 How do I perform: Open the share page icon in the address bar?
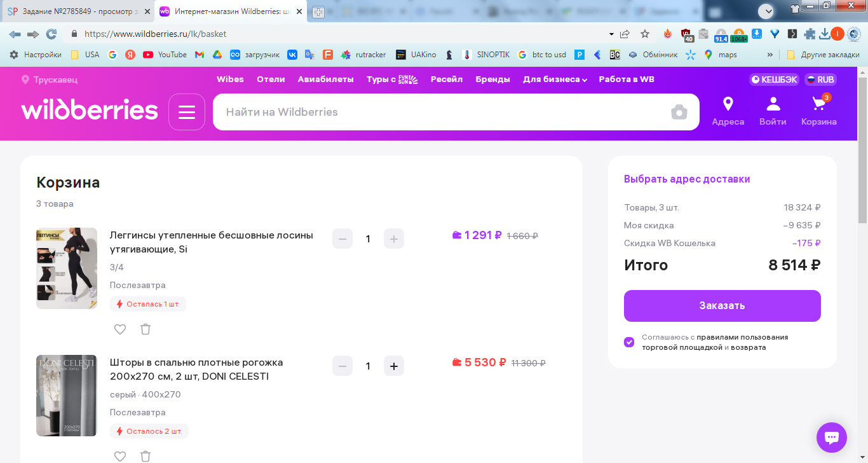click(x=625, y=34)
